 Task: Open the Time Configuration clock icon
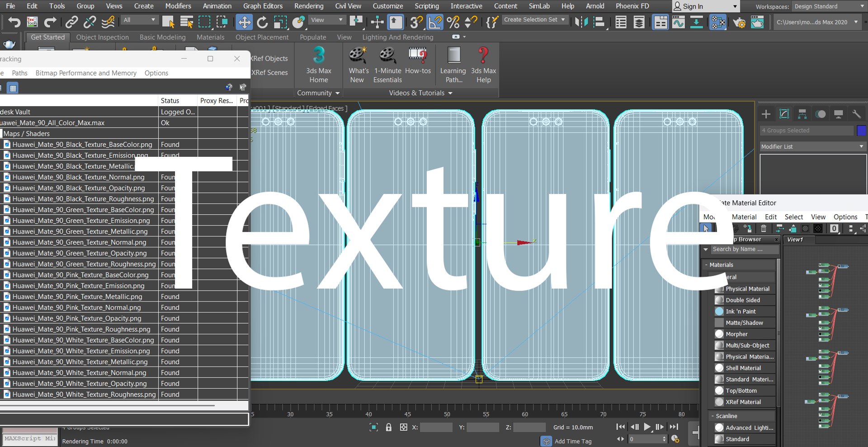pos(675,438)
